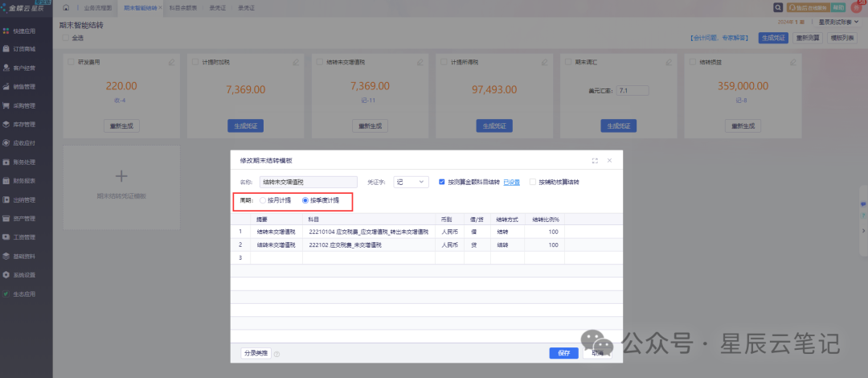Tick the 计提所得税 card checkbox
Image resolution: width=868 pixels, height=378 pixels.
(444, 62)
